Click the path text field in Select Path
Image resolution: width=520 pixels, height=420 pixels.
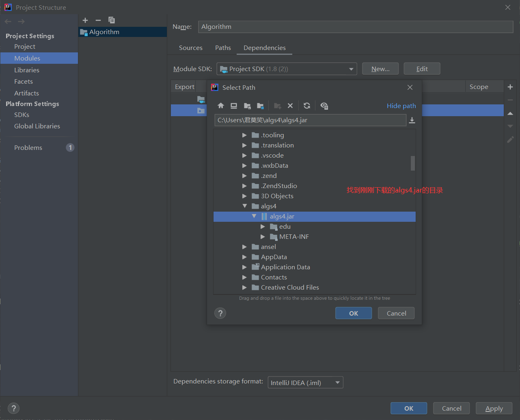[x=310, y=120]
